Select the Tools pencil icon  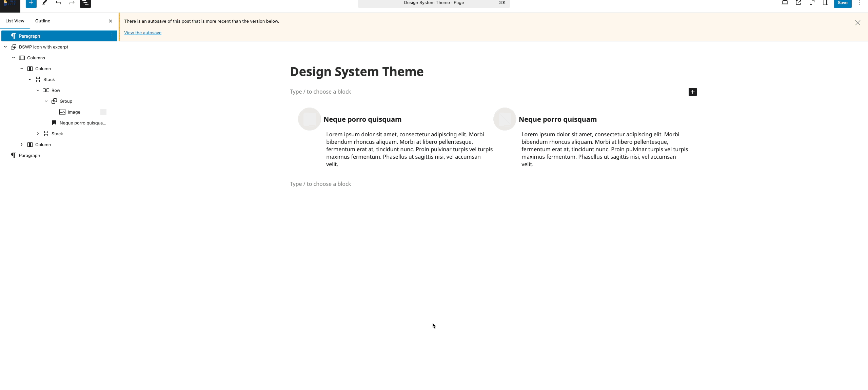(44, 3)
